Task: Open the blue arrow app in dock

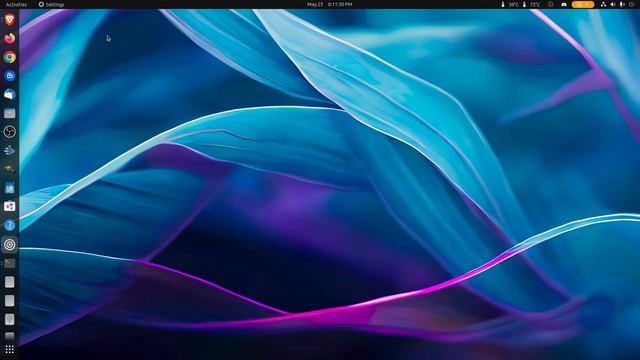Action: tap(9, 150)
